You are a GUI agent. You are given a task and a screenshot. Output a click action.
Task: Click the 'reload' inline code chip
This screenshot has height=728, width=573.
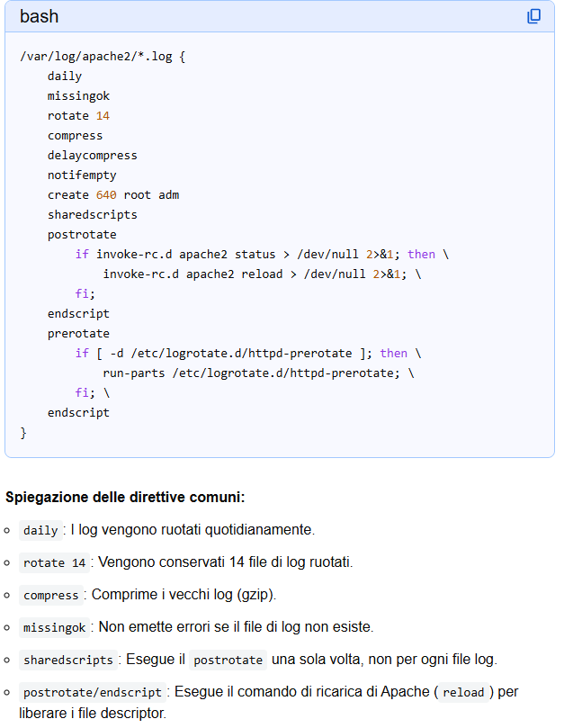[x=463, y=692]
